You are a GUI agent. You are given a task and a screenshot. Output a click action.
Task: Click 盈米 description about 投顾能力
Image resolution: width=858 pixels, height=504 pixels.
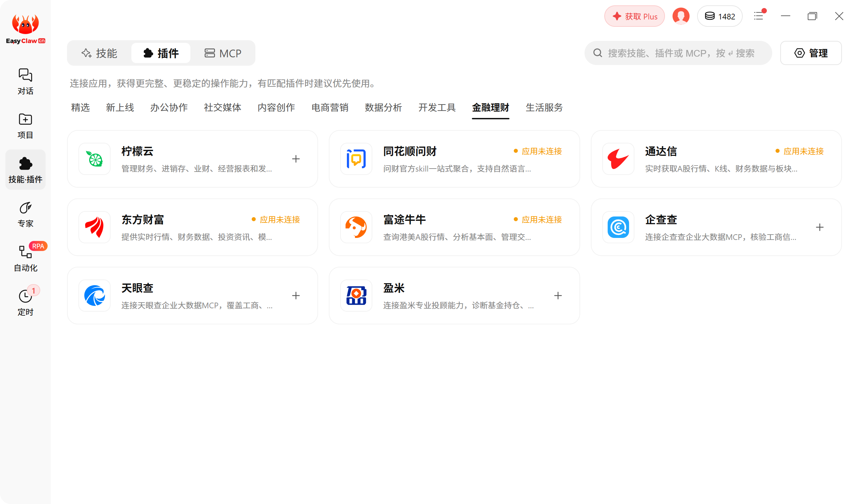tap(458, 306)
